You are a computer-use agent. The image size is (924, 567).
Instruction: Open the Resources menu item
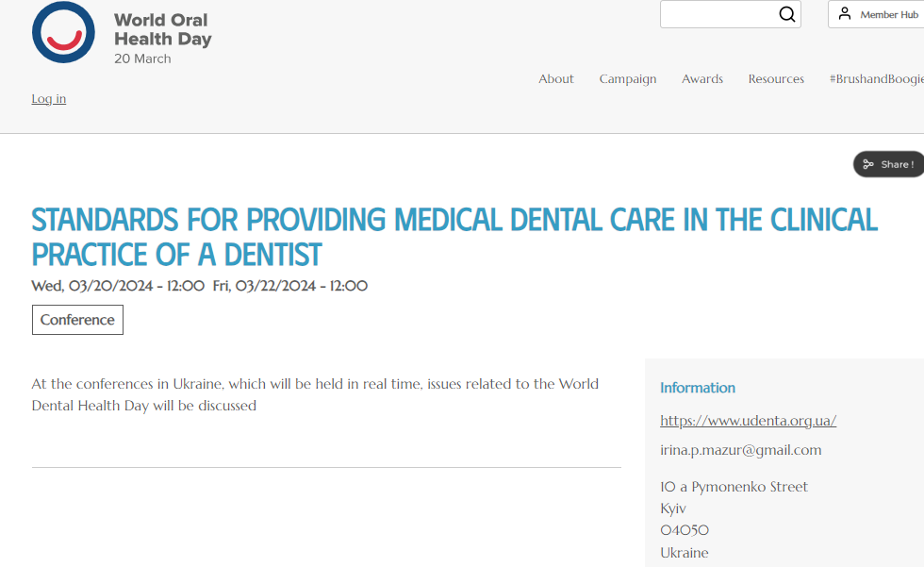coord(775,79)
